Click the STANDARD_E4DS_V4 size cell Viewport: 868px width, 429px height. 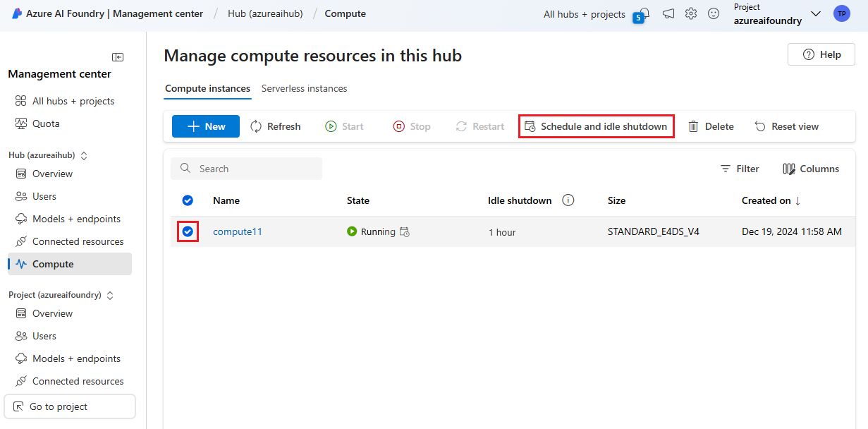pyautogui.click(x=653, y=231)
